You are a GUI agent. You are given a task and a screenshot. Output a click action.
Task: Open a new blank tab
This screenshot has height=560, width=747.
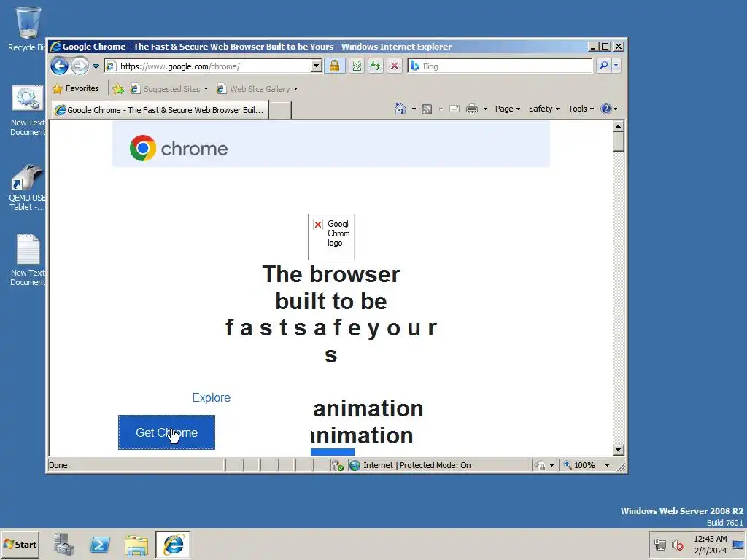281,111
